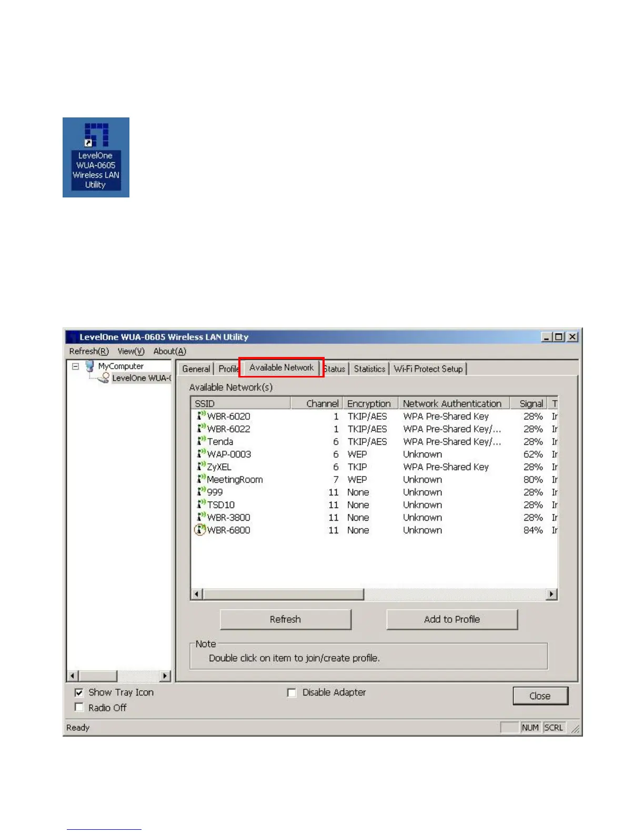Click the 80% signal value for MeetingRoom
This screenshot has height=834, width=644.
[533, 479]
